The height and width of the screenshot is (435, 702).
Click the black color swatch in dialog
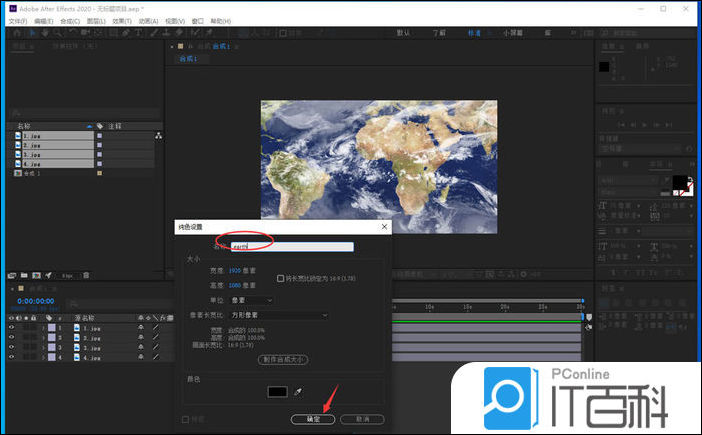(x=277, y=393)
